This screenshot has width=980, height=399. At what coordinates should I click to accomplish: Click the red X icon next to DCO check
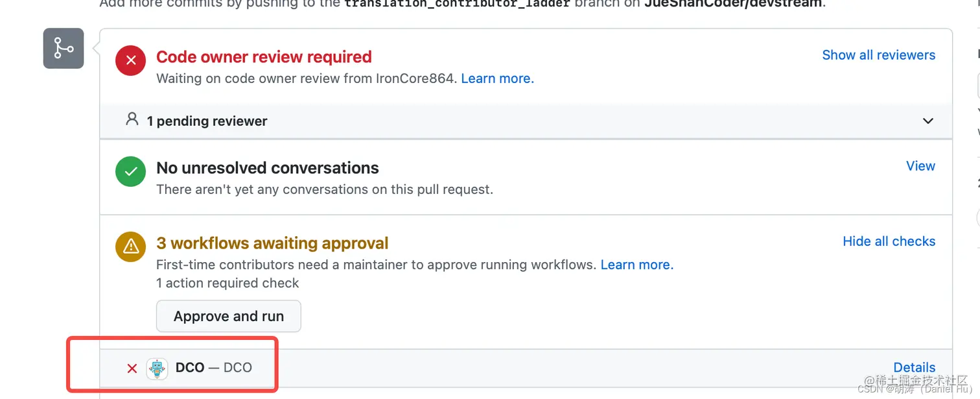(132, 368)
